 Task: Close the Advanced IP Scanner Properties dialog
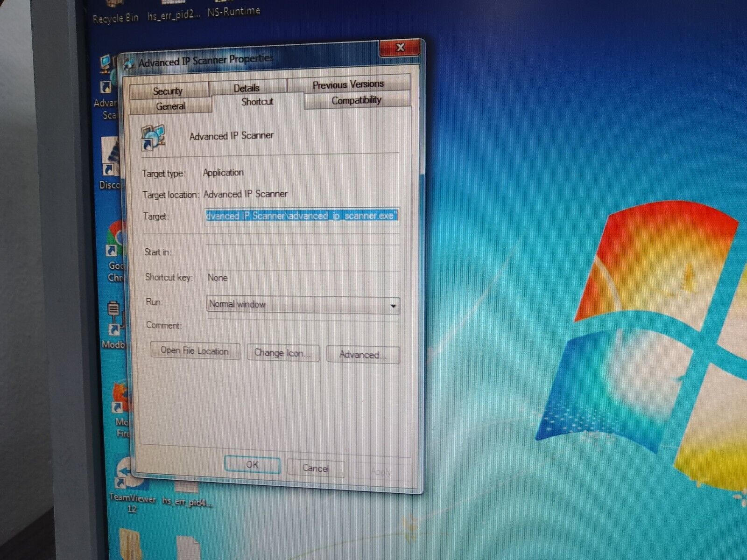pyautogui.click(x=400, y=48)
